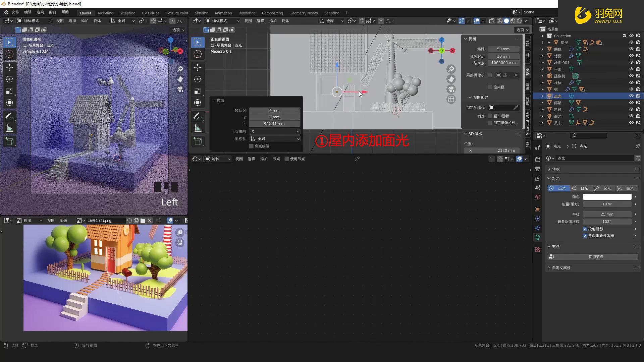Click the 移动 Z 922.41 mm field
This screenshot has width=644, height=362.
(x=275, y=124)
